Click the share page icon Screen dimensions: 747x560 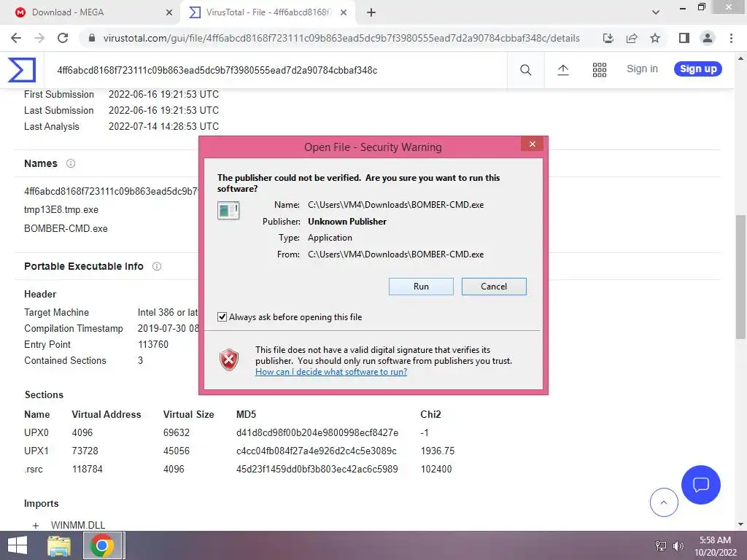tap(632, 38)
